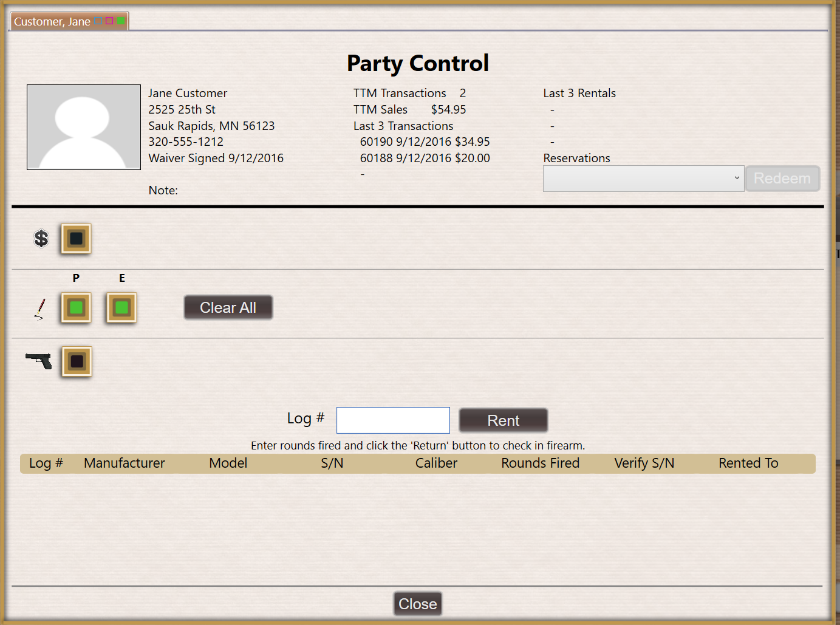Click the green filled square in tab
The width and height of the screenshot is (840, 625).
coord(121,21)
